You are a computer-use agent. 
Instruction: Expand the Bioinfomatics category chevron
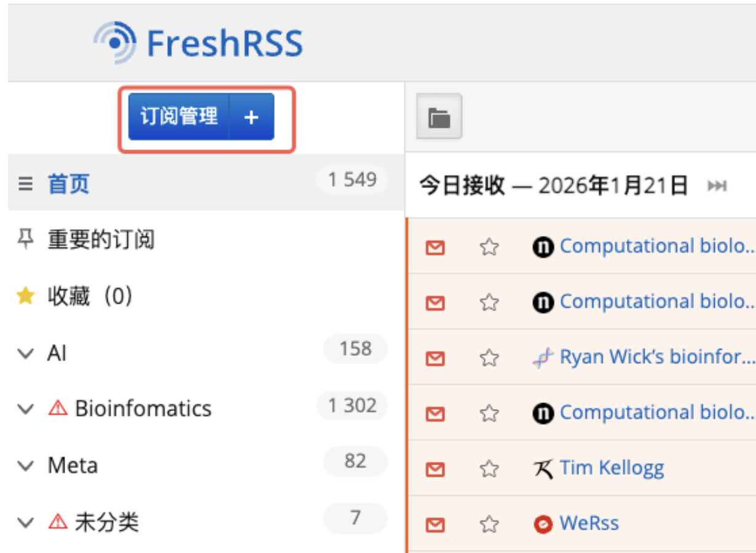click(x=25, y=409)
